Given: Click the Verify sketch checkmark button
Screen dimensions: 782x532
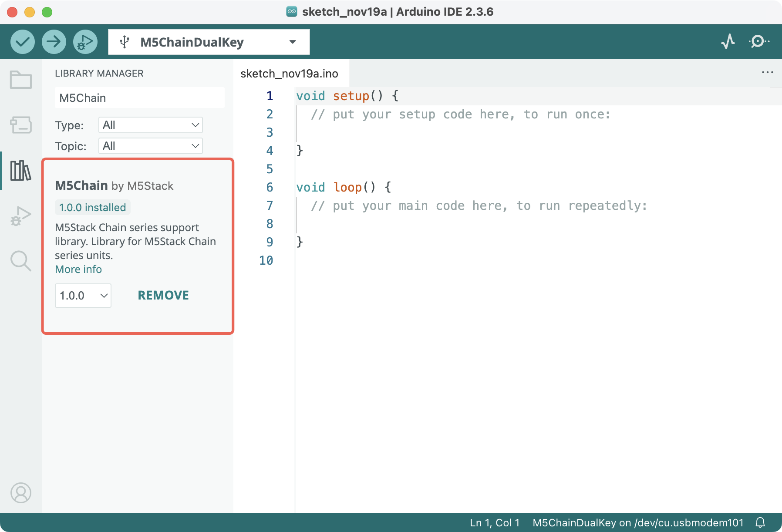Looking at the screenshot, I should tap(23, 42).
